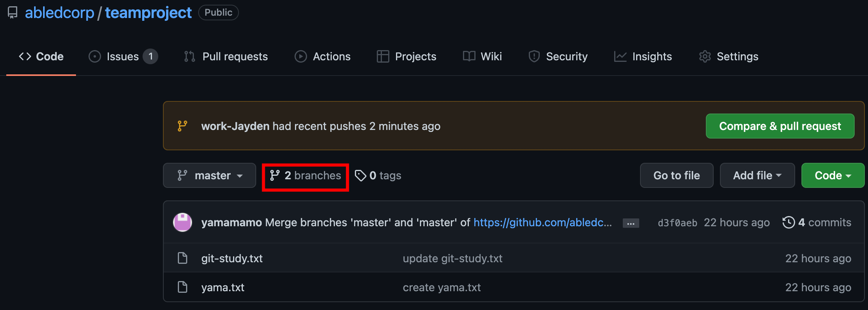Open the create yama.txt commit
Viewport: 868px width, 310px height.
[x=441, y=287]
